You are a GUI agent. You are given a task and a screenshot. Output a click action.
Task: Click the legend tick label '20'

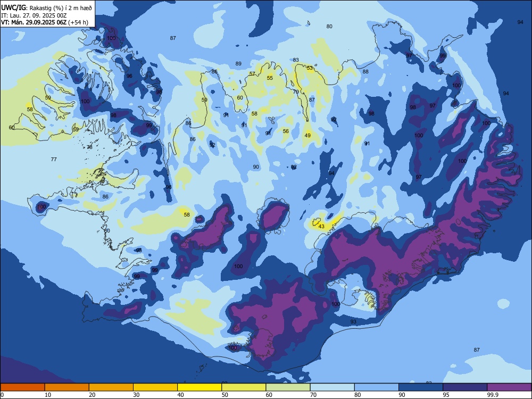tap(92, 395)
